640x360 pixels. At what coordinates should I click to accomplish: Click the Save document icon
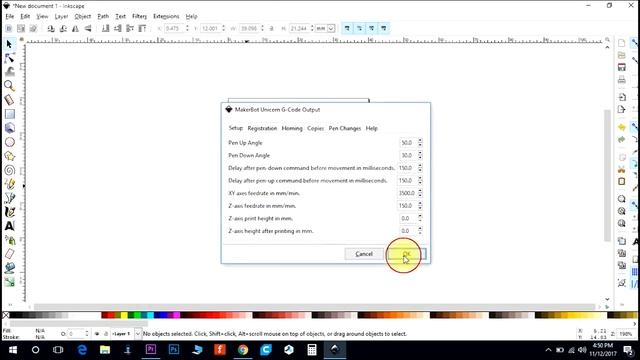[622, 67]
